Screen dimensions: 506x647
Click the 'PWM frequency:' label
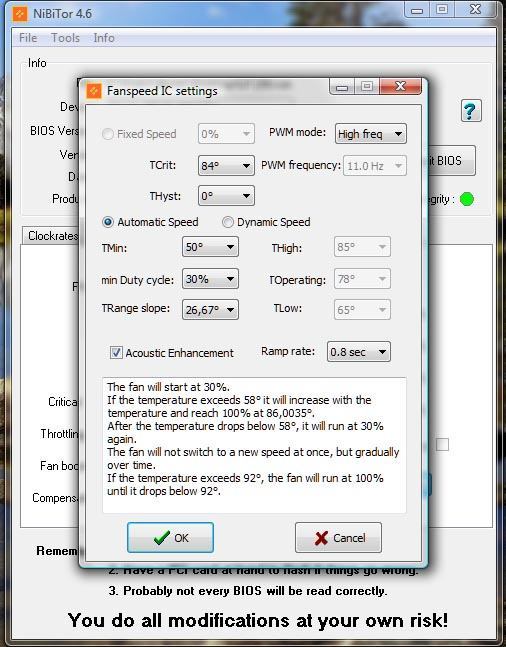[301, 165]
